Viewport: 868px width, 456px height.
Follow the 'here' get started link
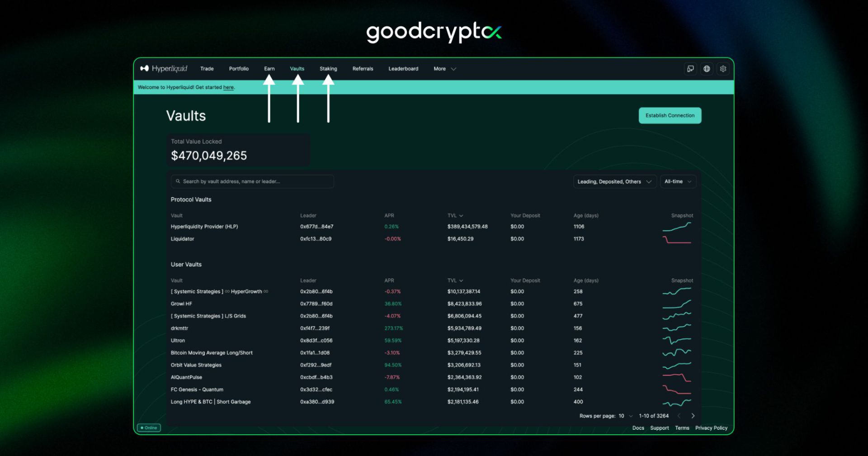point(228,87)
